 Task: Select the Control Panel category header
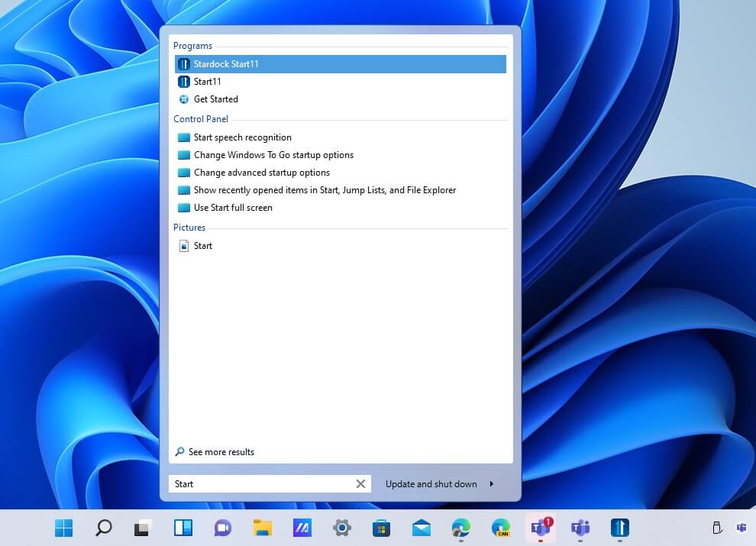click(201, 119)
